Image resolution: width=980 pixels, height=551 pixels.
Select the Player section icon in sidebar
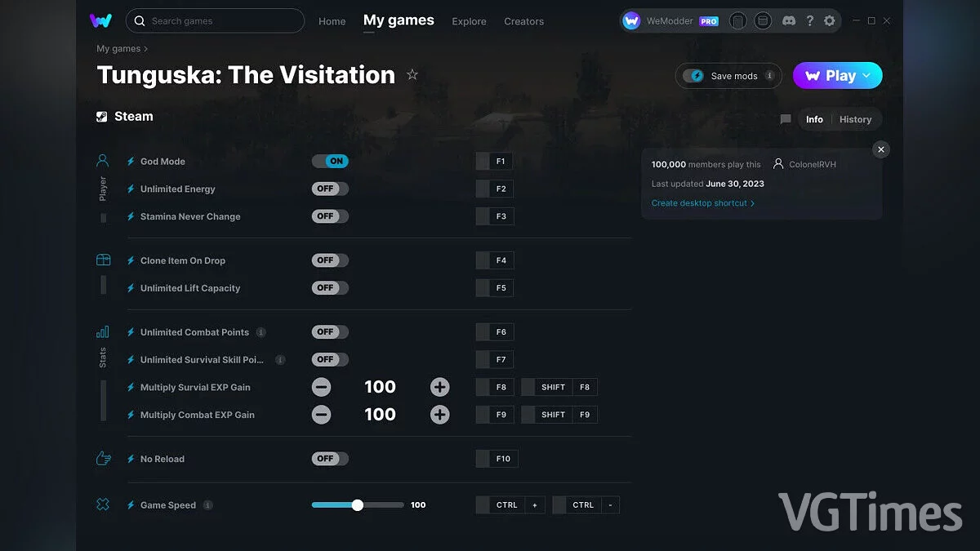click(x=102, y=160)
